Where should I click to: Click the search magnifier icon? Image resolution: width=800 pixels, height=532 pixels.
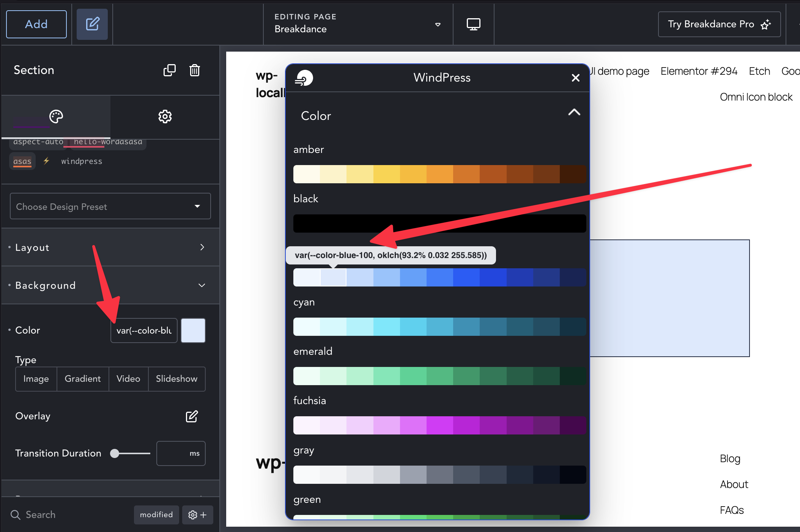[x=16, y=515]
